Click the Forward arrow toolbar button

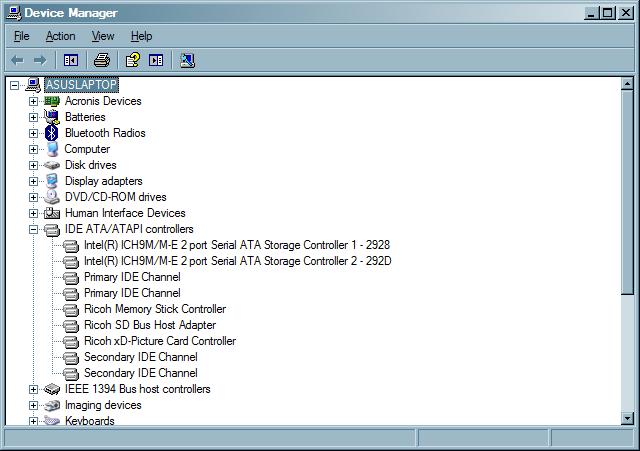pos(40,60)
